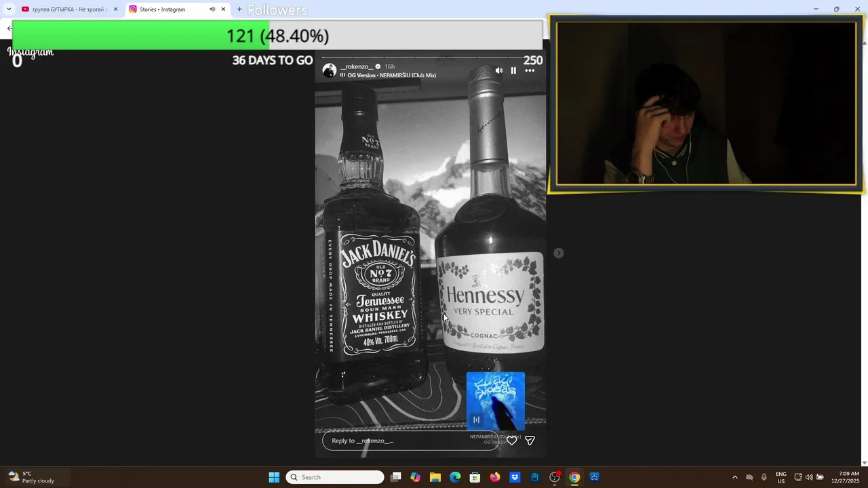Mute the Instagram tab audio indicator
Screen dimensions: 868x488
click(212, 9)
